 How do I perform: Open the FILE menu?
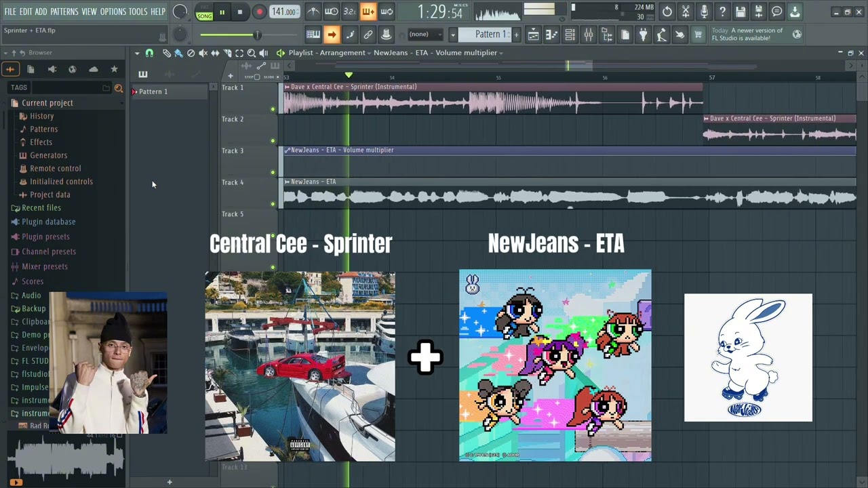(10, 12)
